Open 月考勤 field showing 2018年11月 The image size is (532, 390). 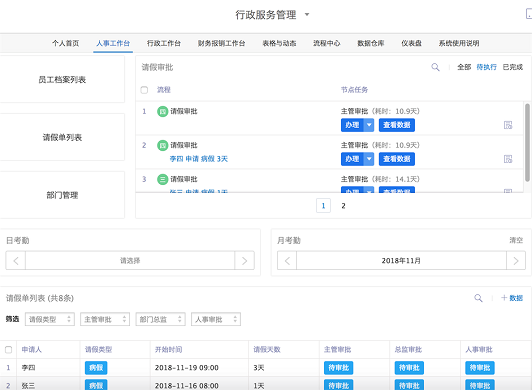click(401, 261)
